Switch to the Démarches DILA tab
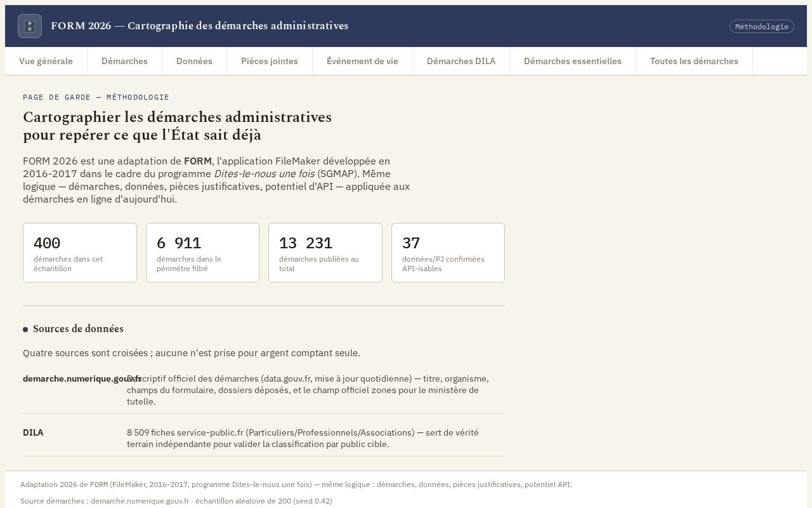This screenshot has width=812, height=508. (461, 61)
